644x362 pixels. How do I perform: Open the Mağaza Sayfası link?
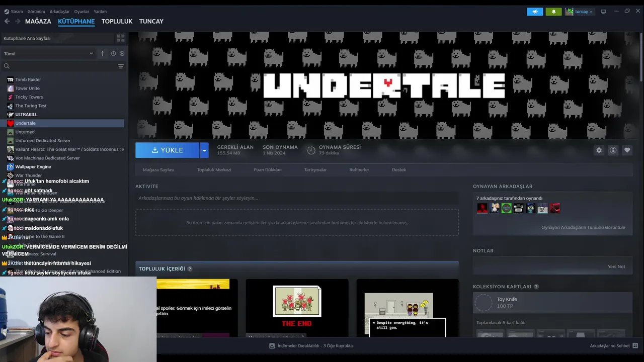[x=158, y=170]
